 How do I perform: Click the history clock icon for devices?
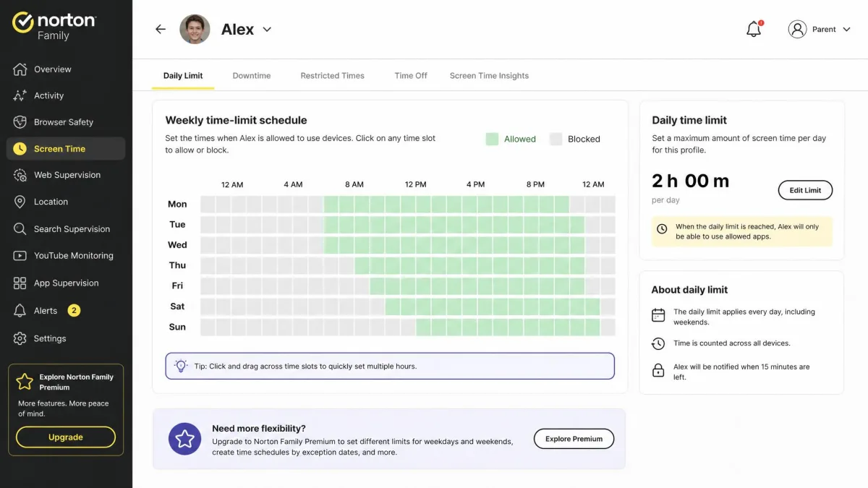coord(658,343)
